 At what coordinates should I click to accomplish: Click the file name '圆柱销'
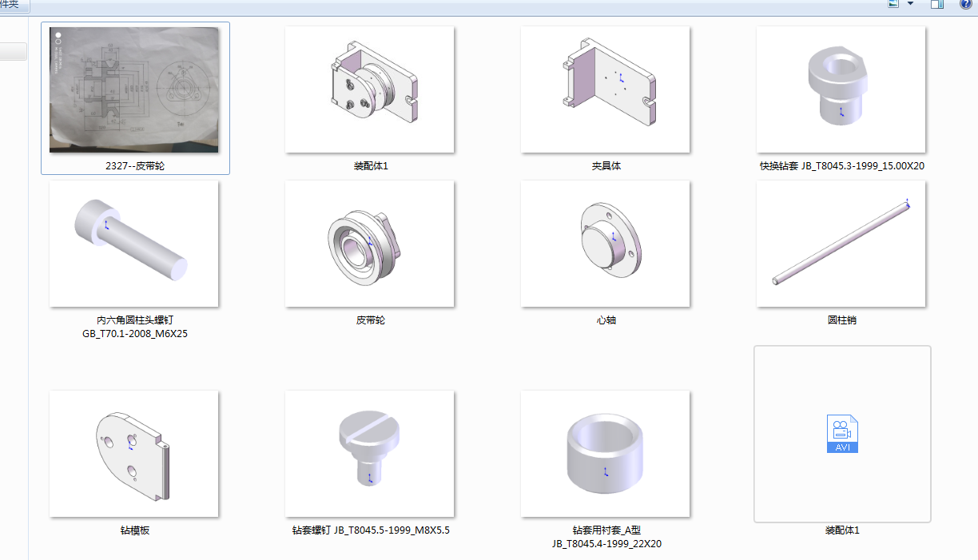click(x=842, y=320)
